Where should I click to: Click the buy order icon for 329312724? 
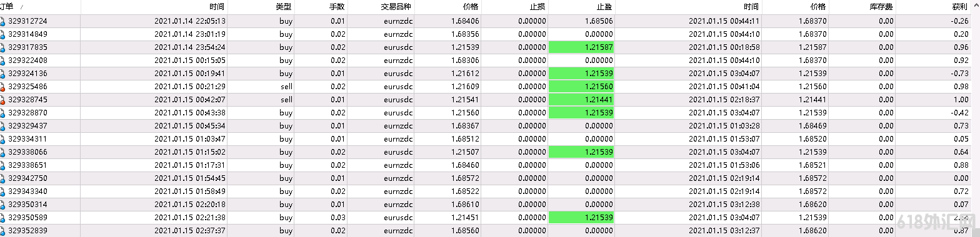[2, 21]
